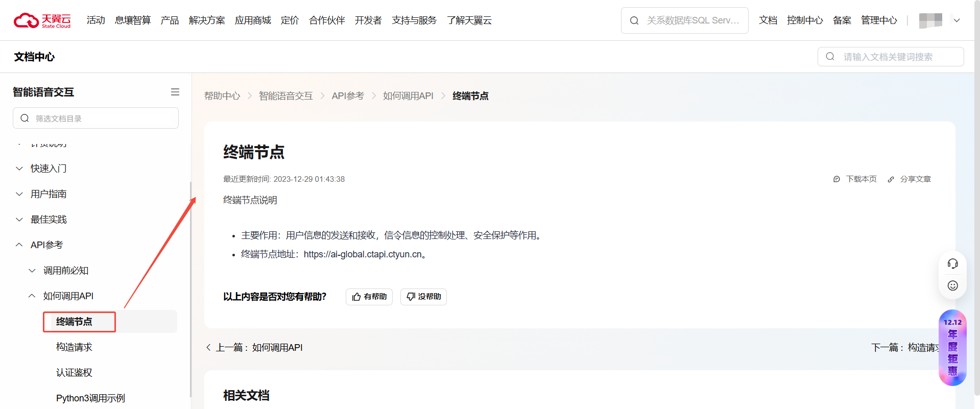Focus the top site search field
Viewport: 980px width, 409px height.
click(685, 20)
